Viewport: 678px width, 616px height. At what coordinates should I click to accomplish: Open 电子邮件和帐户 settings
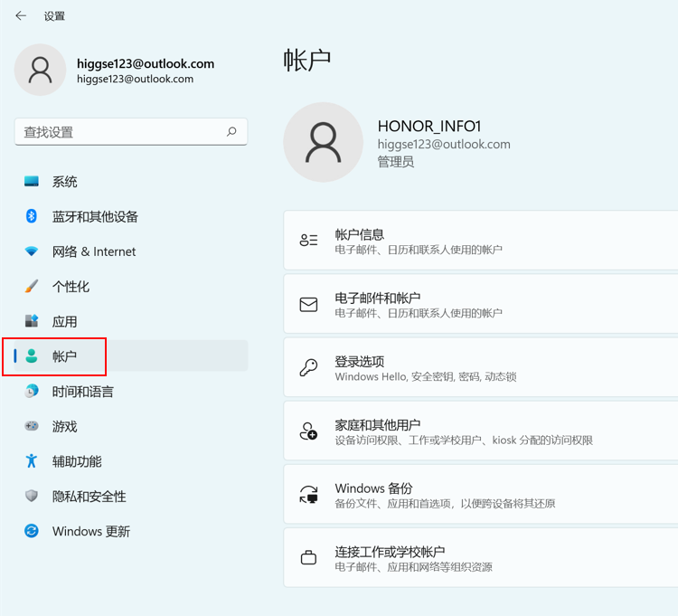pos(480,304)
